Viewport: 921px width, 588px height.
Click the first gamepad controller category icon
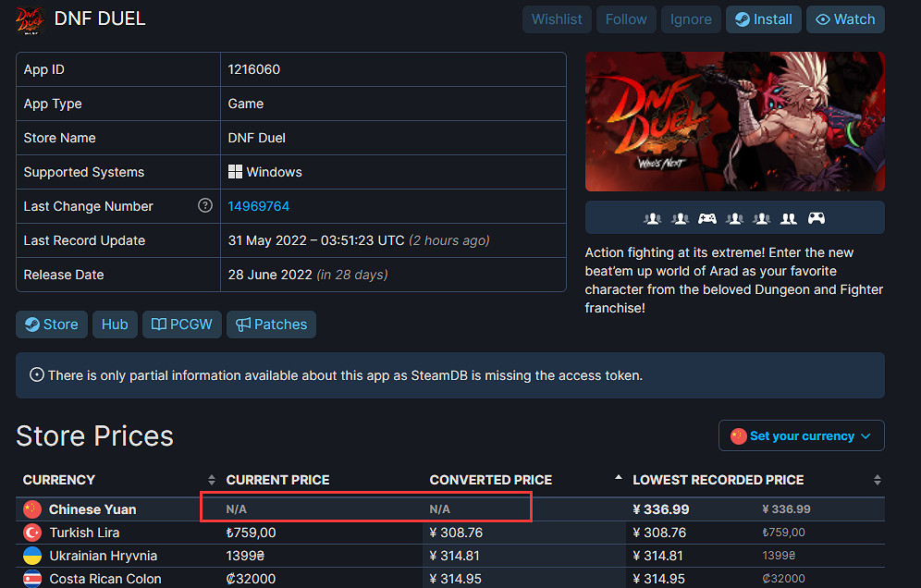(x=707, y=219)
